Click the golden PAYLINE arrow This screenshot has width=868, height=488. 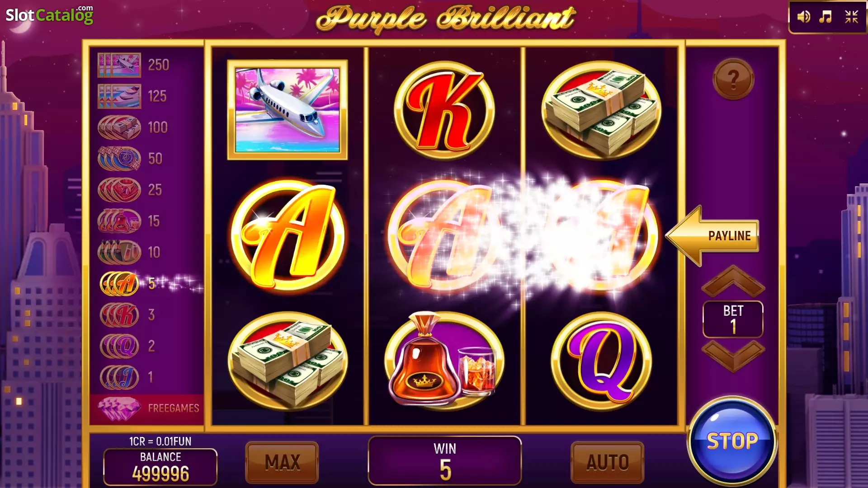click(713, 235)
